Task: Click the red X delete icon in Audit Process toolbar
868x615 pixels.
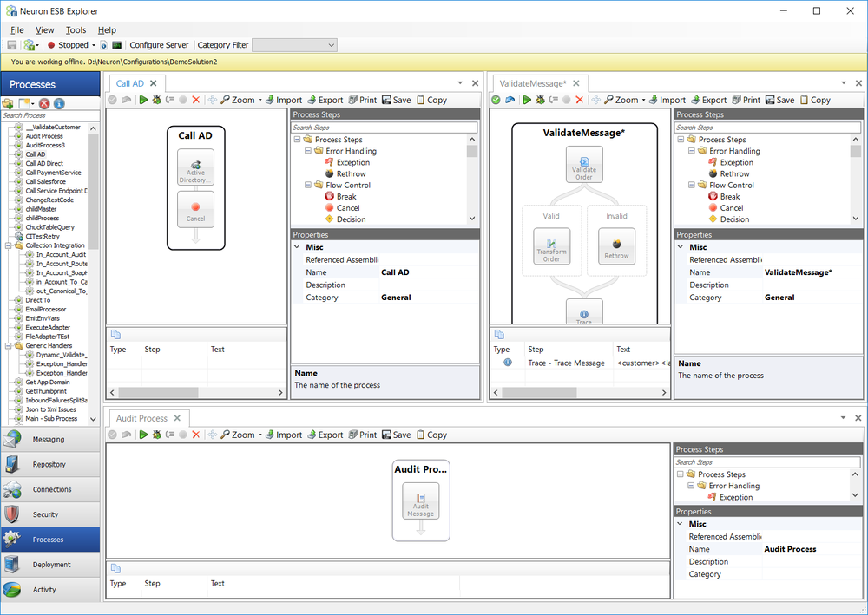Action: [196, 435]
